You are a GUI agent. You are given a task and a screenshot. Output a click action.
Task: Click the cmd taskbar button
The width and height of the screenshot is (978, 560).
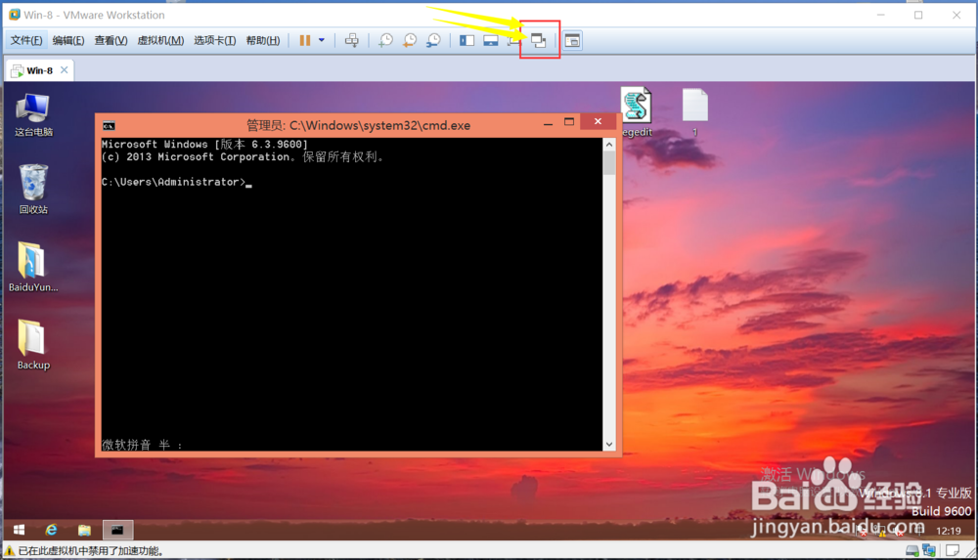117,530
